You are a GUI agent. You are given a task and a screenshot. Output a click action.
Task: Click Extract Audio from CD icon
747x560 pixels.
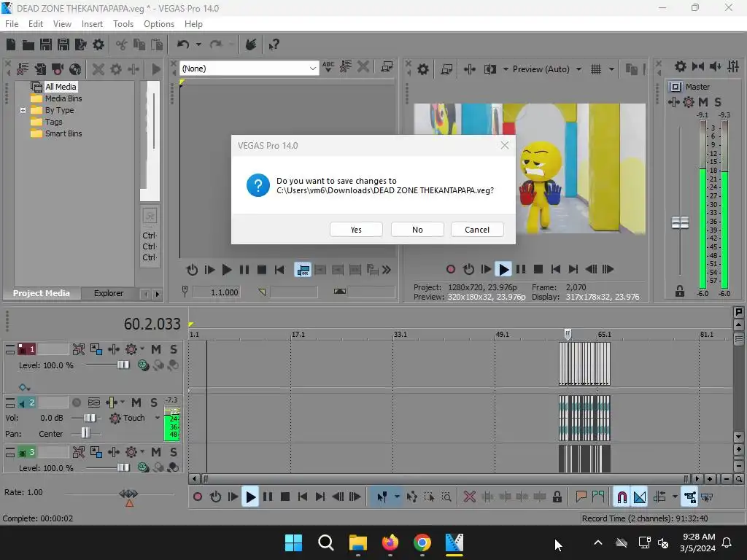click(x=58, y=69)
